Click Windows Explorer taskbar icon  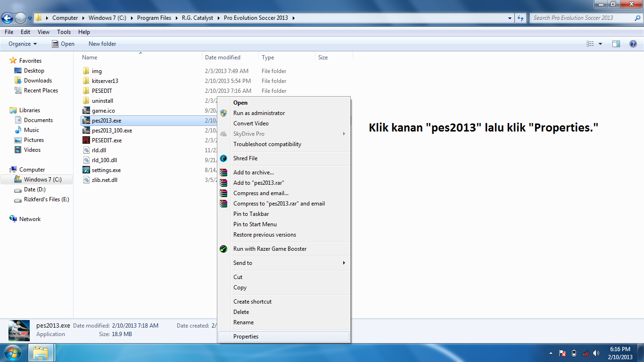point(41,353)
